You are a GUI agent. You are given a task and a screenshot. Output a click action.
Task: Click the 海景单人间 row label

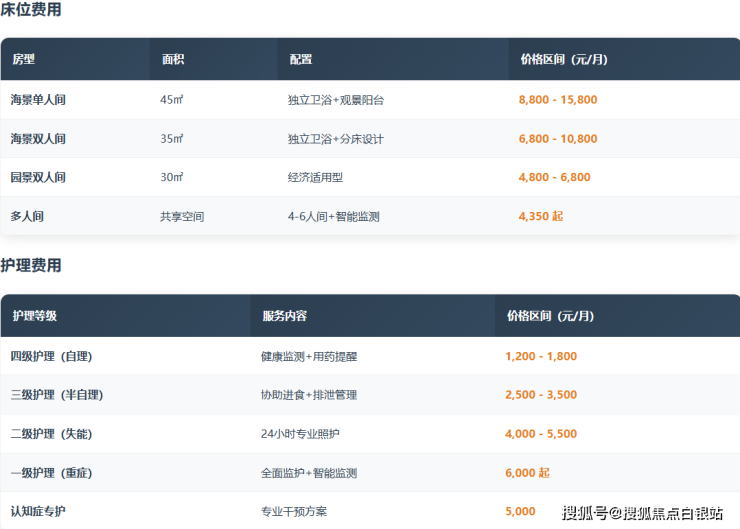click(38, 100)
